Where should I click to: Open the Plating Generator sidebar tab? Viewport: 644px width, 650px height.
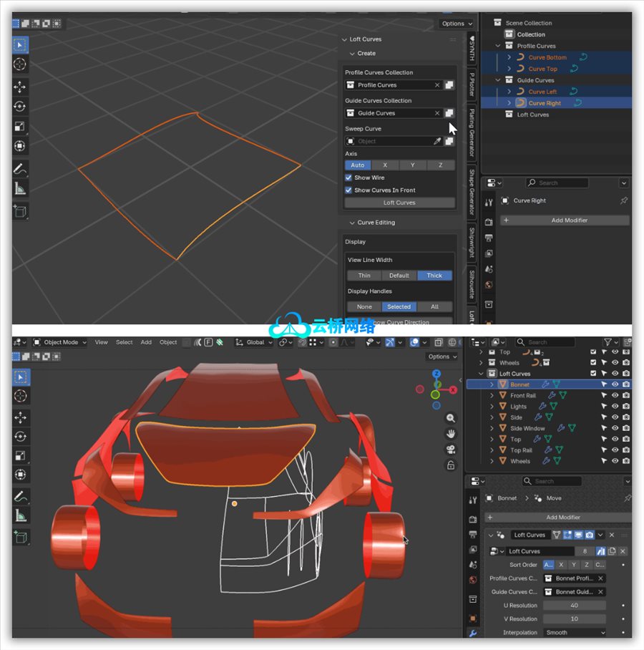[x=472, y=134]
